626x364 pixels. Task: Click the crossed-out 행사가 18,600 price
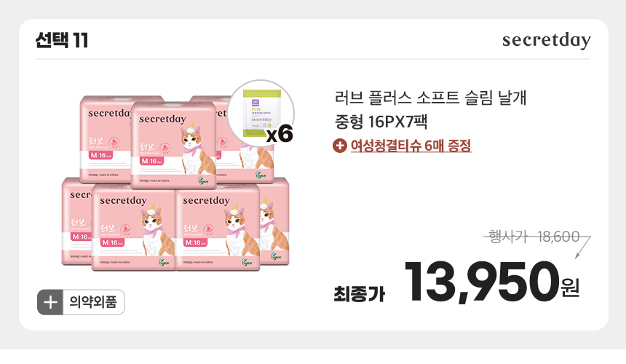click(534, 237)
